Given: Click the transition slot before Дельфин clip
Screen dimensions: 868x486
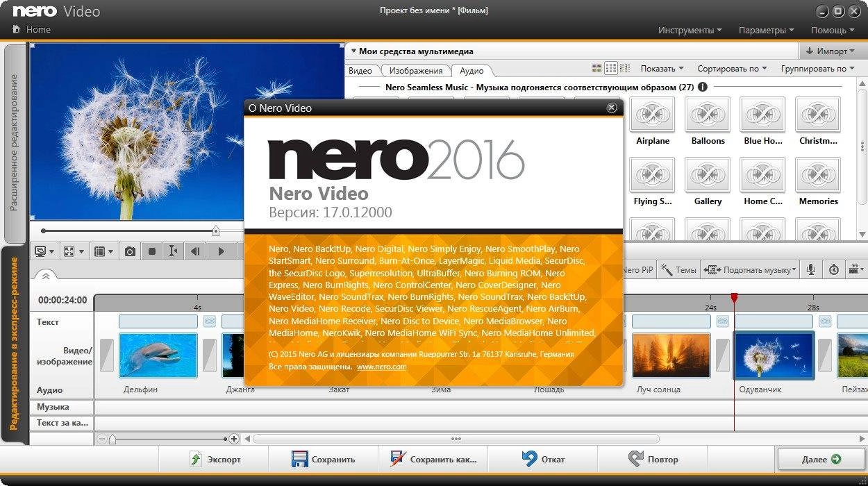Looking at the screenshot, I should (x=107, y=355).
